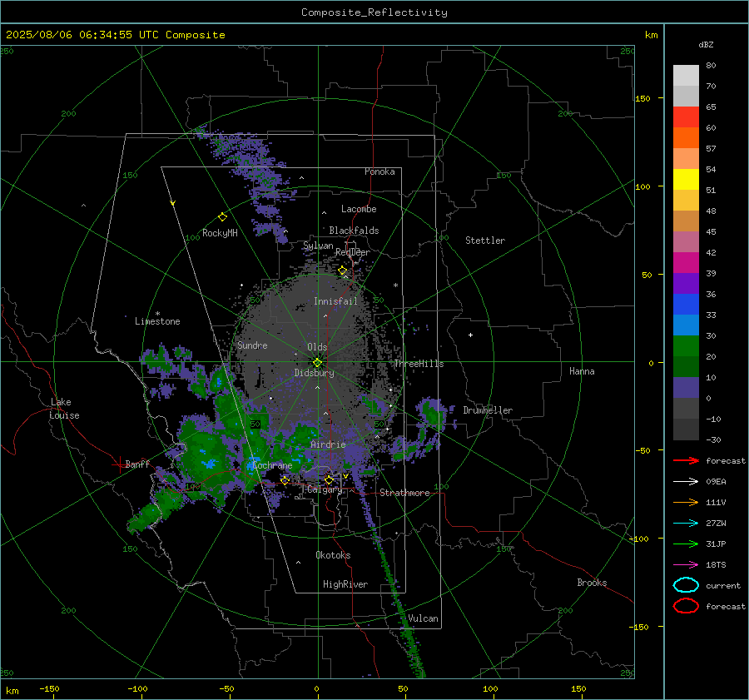Image resolution: width=749 pixels, height=700 pixels.
Task: Select the blue 36–33 dBZ swatch
Action: pyautogui.click(x=686, y=305)
